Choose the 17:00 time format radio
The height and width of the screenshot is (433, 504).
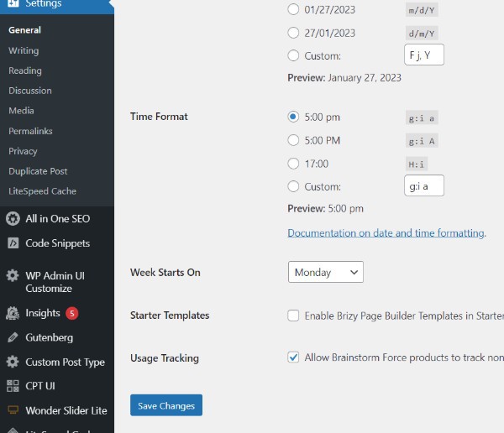click(293, 164)
